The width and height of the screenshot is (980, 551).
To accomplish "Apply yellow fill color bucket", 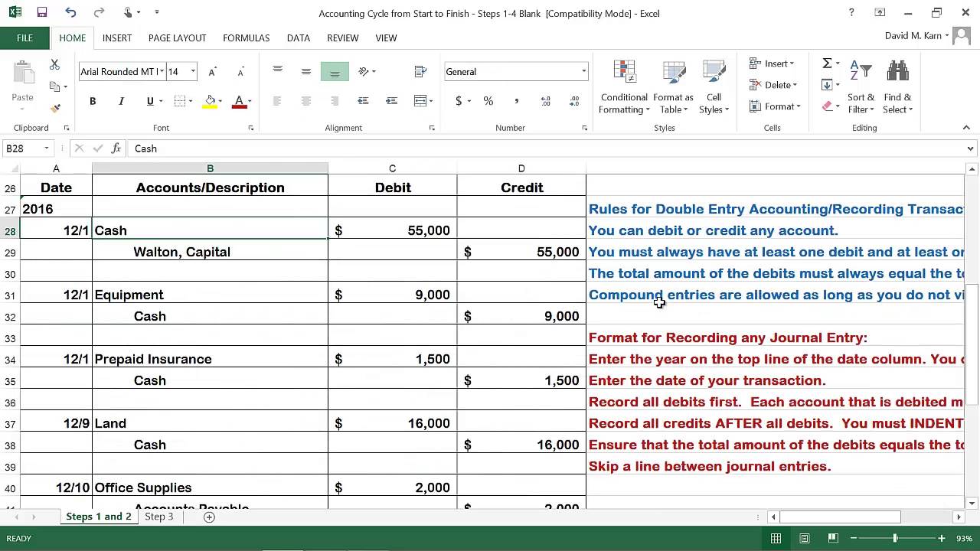I will click(x=210, y=101).
